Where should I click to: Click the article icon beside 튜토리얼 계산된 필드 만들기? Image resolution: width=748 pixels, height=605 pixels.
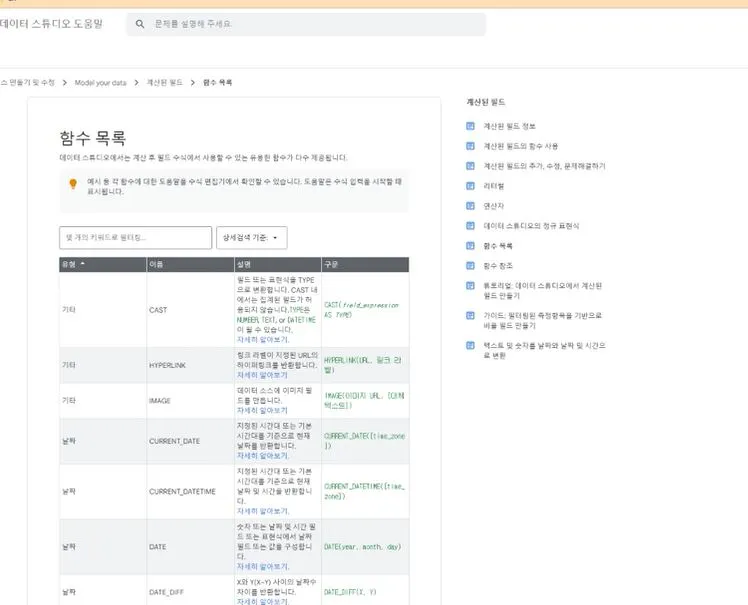pos(470,285)
